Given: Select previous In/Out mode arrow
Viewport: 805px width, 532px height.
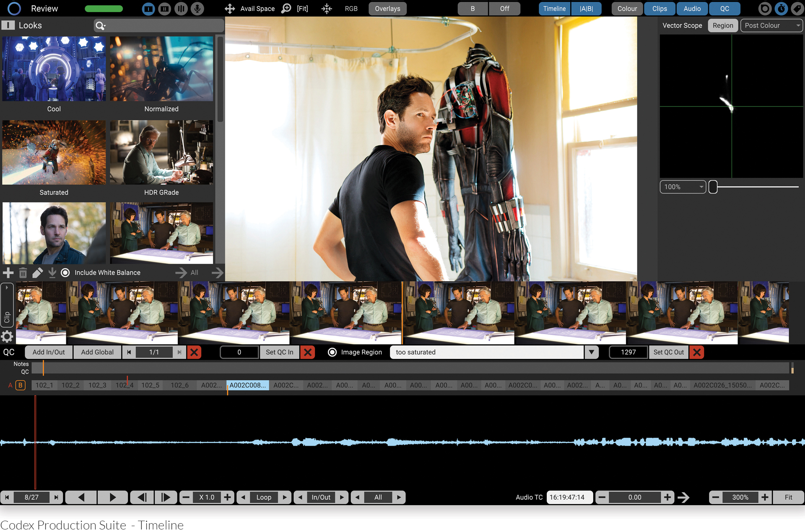Looking at the screenshot, I should pyautogui.click(x=300, y=497).
